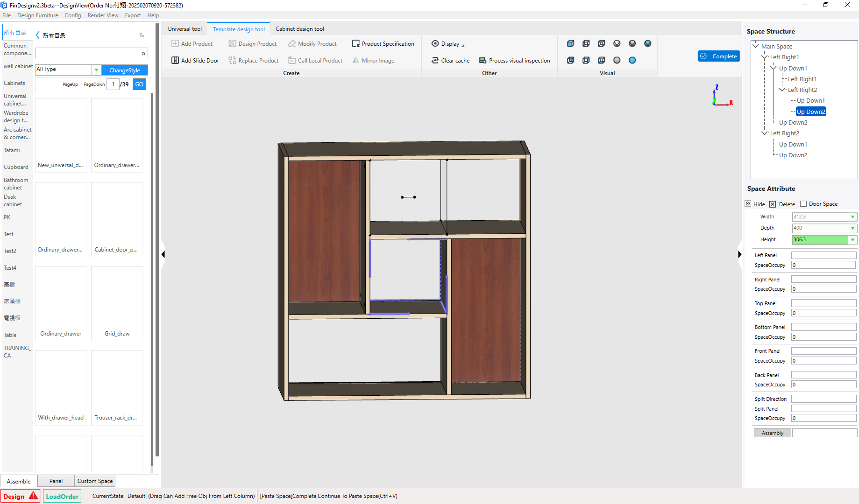The height and width of the screenshot is (504, 859).
Task: Select the back view cube icon
Action: coord(570,60)
